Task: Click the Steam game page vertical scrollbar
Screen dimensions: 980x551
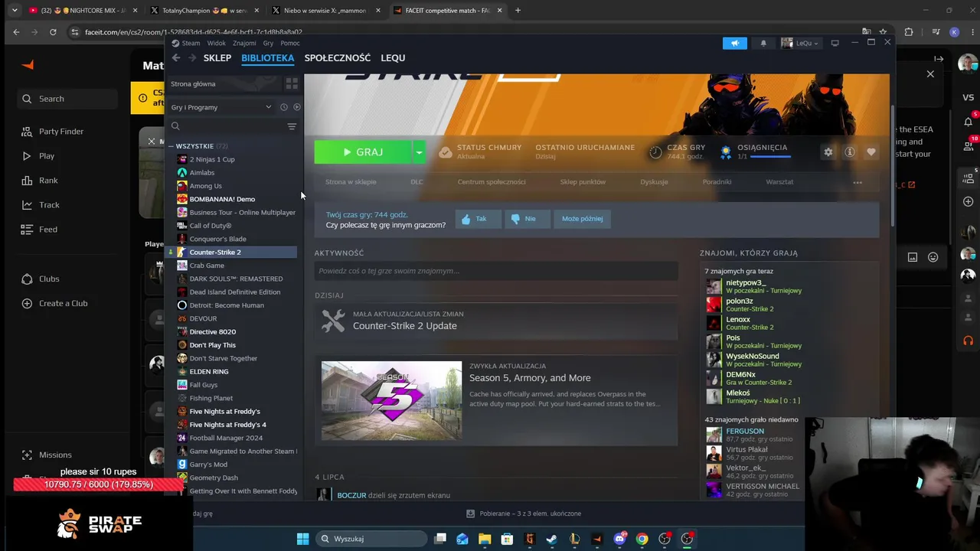Action: (893, 165)
